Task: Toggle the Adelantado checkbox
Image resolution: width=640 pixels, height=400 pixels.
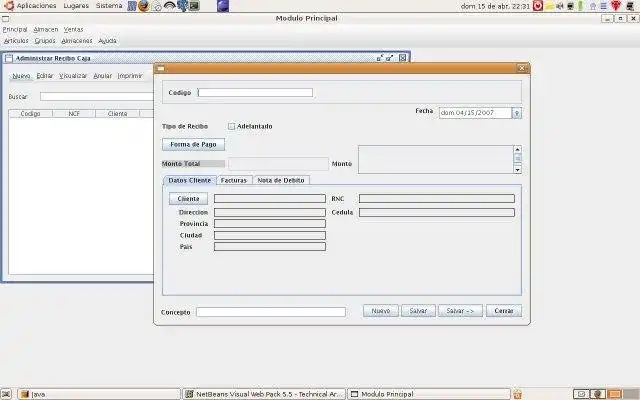Action: [231, 127]
